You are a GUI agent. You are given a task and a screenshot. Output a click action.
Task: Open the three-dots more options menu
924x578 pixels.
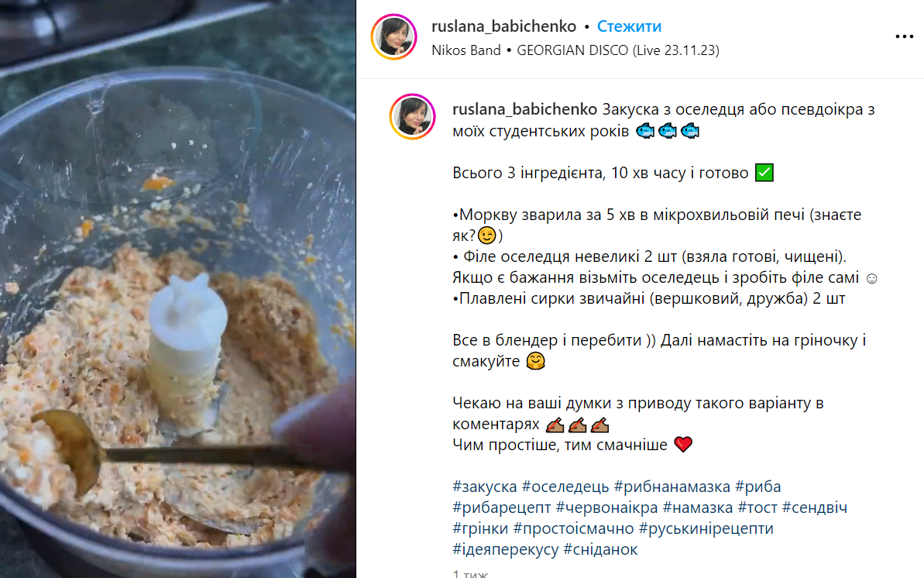click(904, 36)
